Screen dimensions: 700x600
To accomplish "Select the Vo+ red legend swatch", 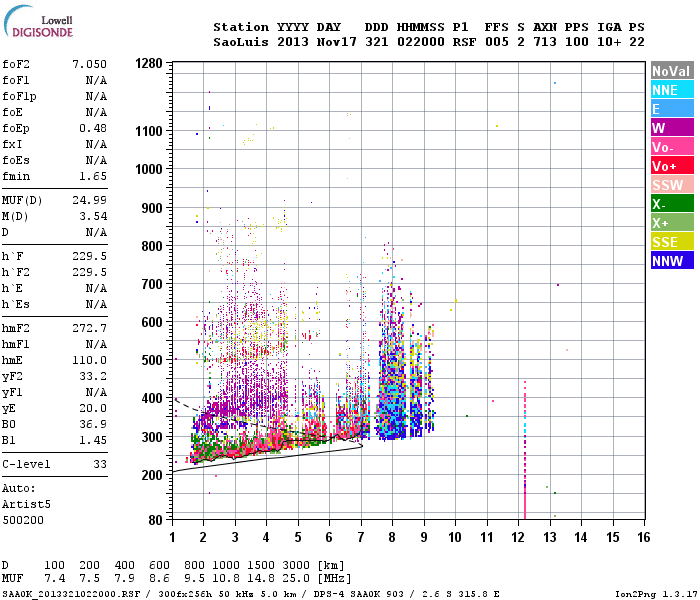I will [x=672, y=166].
